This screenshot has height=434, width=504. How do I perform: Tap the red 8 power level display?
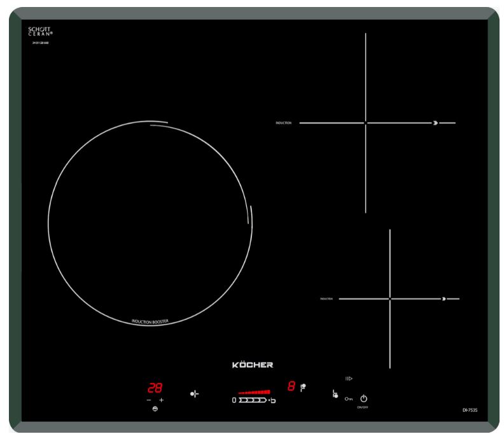pos(291,386)
